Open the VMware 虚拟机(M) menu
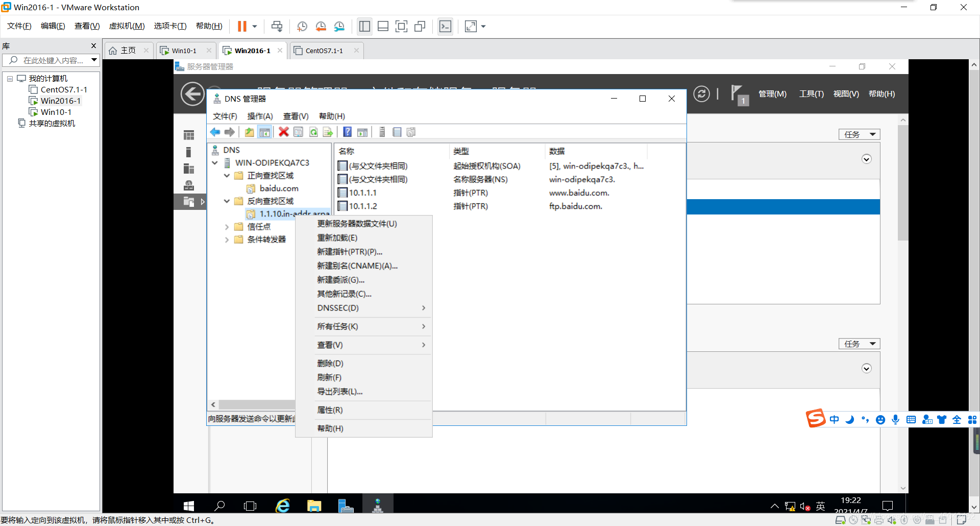The height and width of the screenshot is (526, 980). pos(127,26)
